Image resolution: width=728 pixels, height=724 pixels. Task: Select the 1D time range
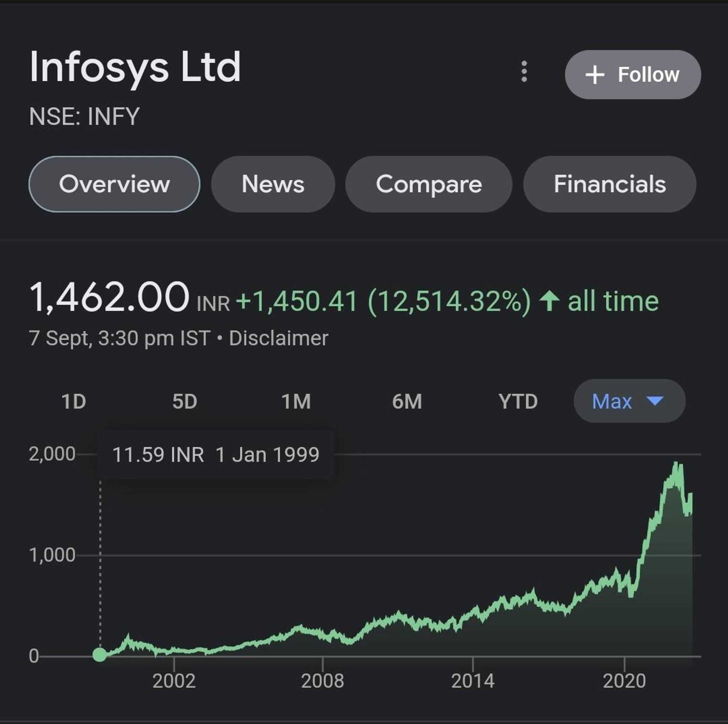(x=74, y=401)
